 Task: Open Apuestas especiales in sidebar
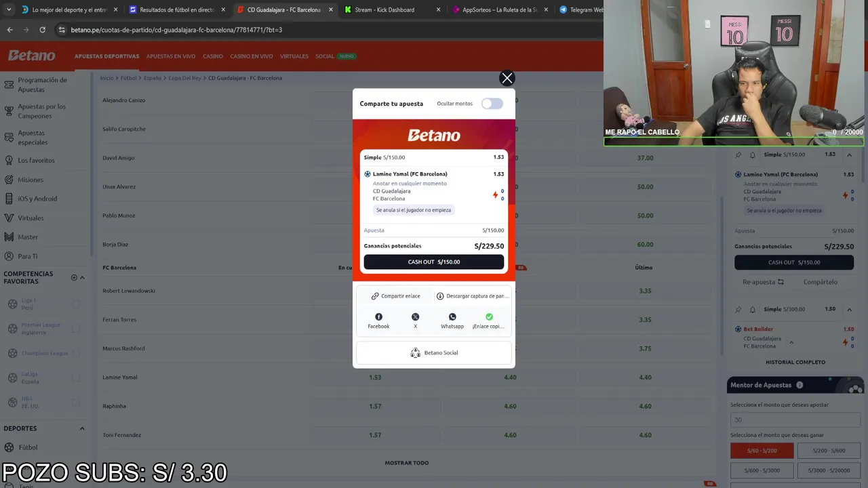pyautogui.click(x=33, y=138)
